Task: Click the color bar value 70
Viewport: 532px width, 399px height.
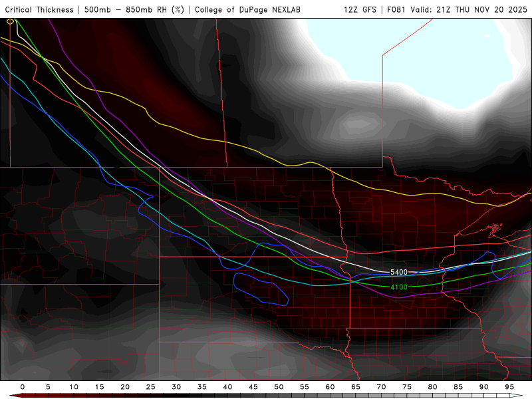Action: click(x=381, y=387)
